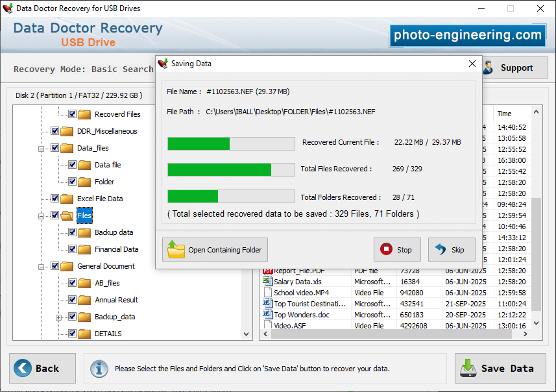
Task: Collapse the Data_files tree node
Action: pos(41,149)
